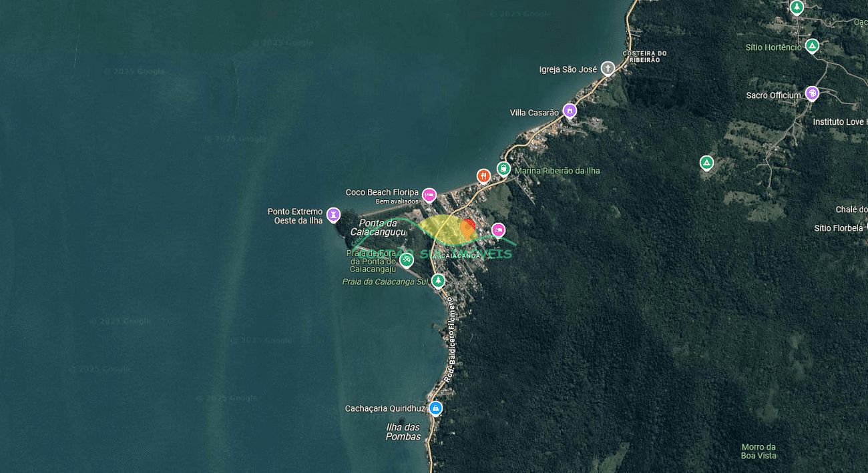Click the orange restaurant fork-and-knife pin
This screenshot has width=868, height=473.
tap(484, 175)
